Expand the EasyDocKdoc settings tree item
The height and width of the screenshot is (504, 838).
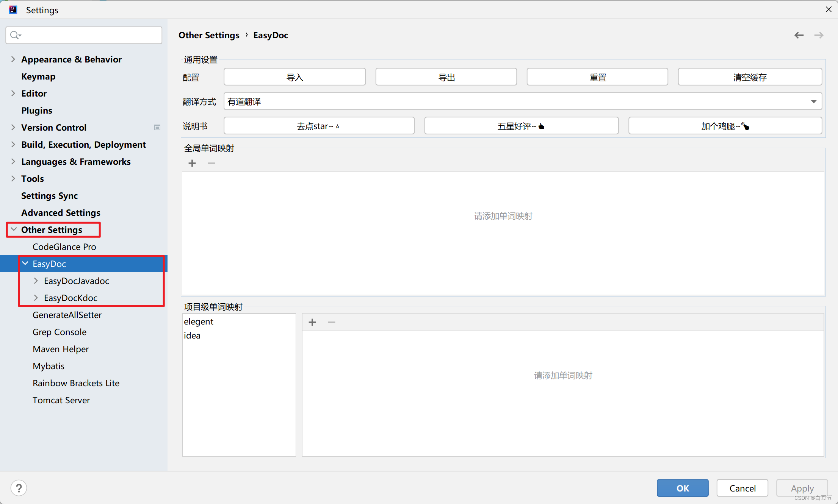pyautogui.click(x=36, y=298)
